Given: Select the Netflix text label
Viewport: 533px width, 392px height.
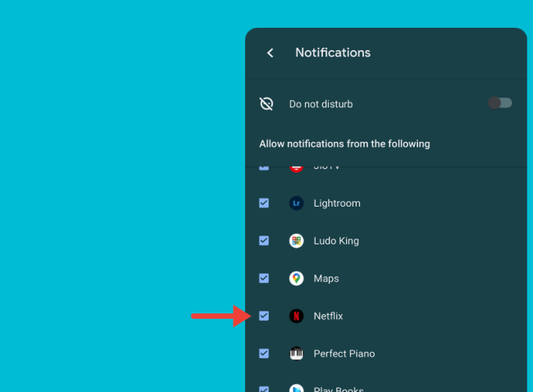Looking at the screenshot, I should pyautogui.click(x=329, y=316).
